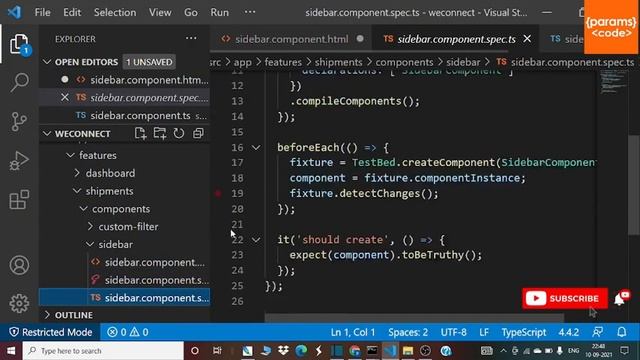Open the Run and Debug view
640x360 pixels.
19,160
